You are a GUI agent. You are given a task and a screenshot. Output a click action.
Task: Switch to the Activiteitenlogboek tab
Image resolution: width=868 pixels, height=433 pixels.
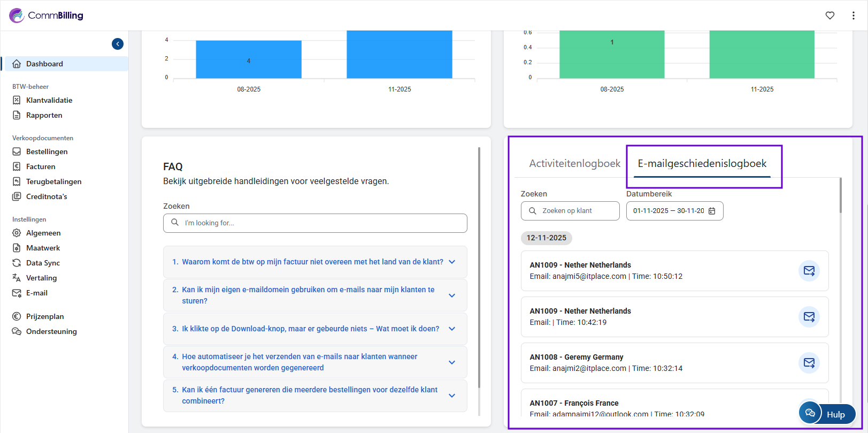574,164
